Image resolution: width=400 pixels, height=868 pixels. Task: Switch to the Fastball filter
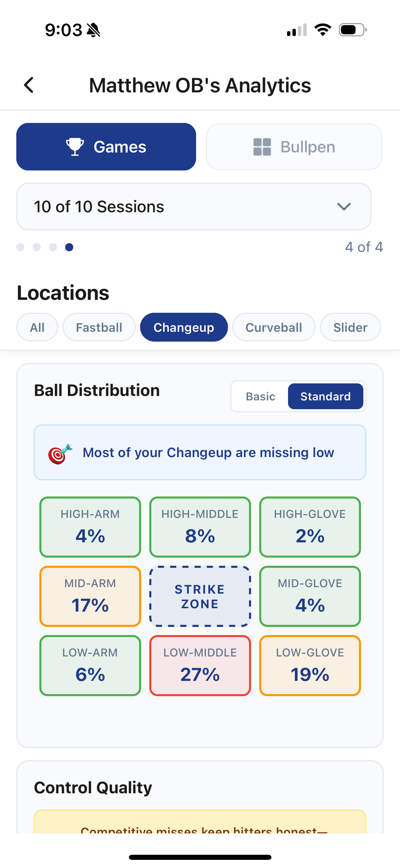point(99,327)
